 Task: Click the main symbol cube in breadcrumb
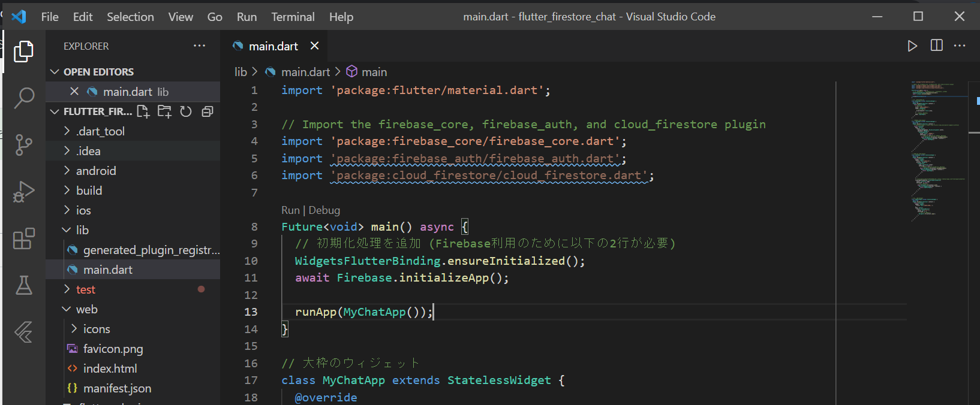352,71
